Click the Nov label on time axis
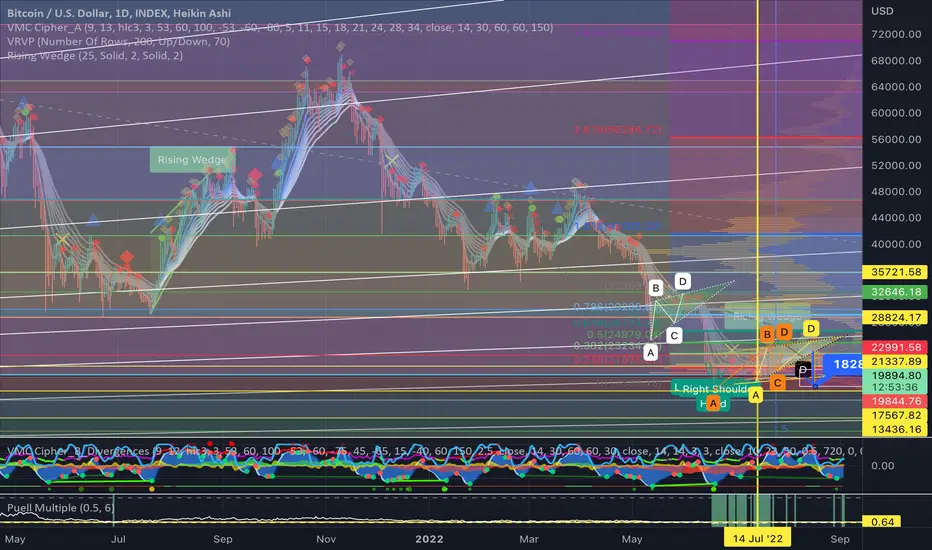 [326, 539]
